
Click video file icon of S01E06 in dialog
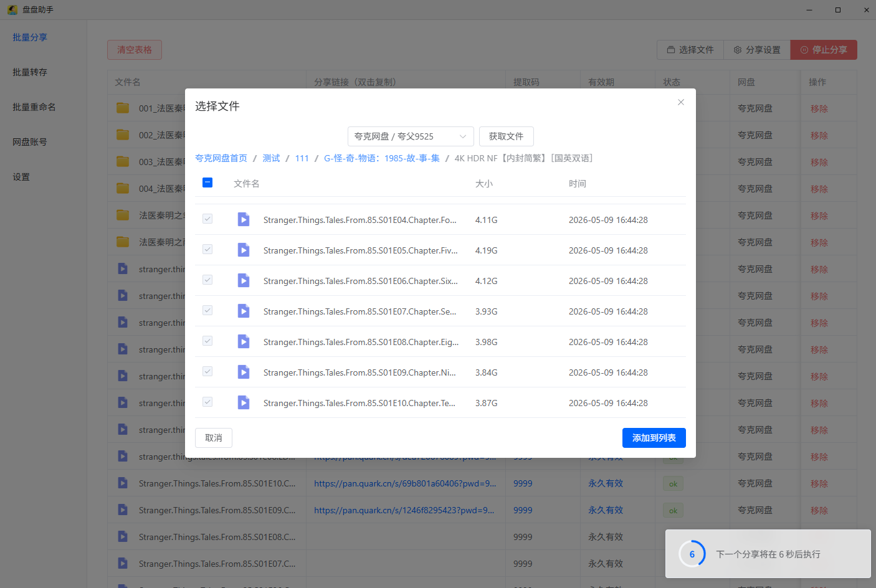(244, 280)
